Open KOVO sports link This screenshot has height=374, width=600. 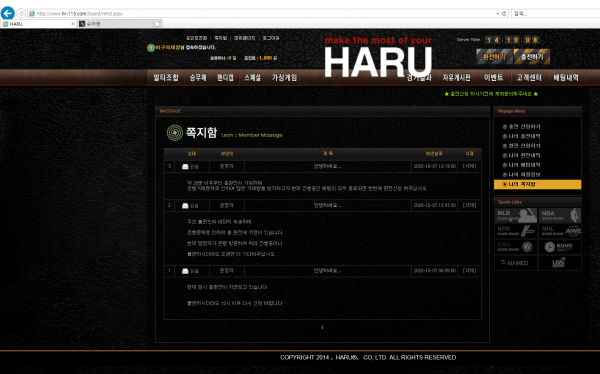pyautogui.click(x=560, y=247)
